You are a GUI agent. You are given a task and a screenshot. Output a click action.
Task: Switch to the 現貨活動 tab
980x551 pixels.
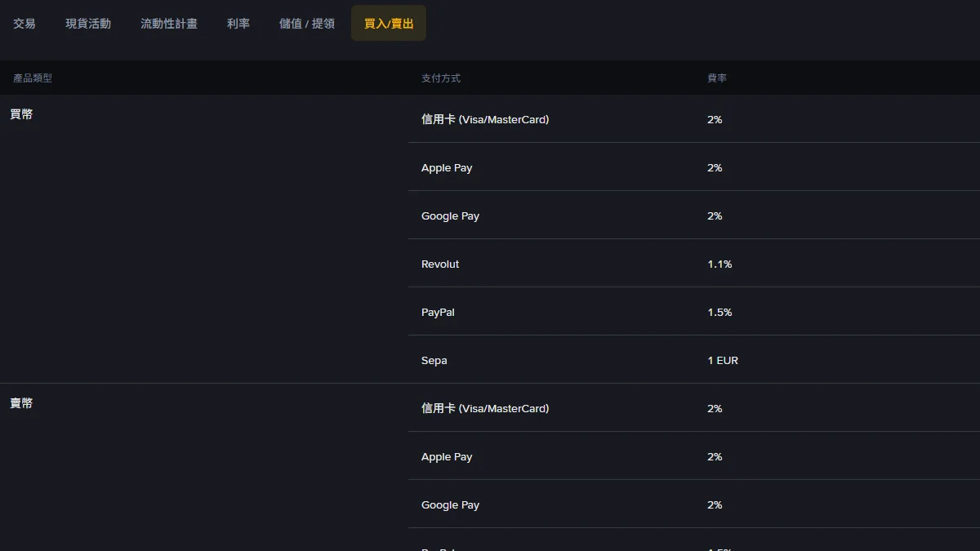pos(88,24)
